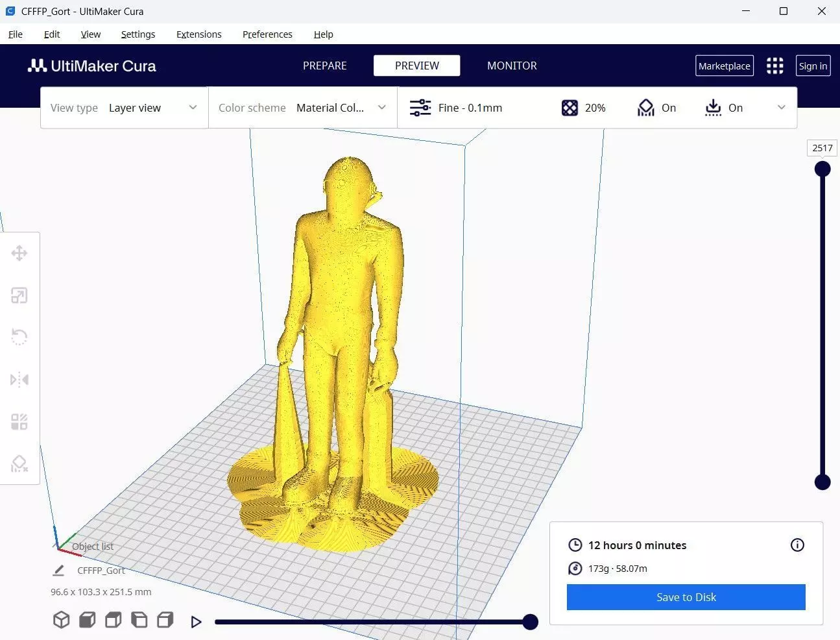Select the Support Blocker tool
Screen dimensions: 840x640
[19, 463]
